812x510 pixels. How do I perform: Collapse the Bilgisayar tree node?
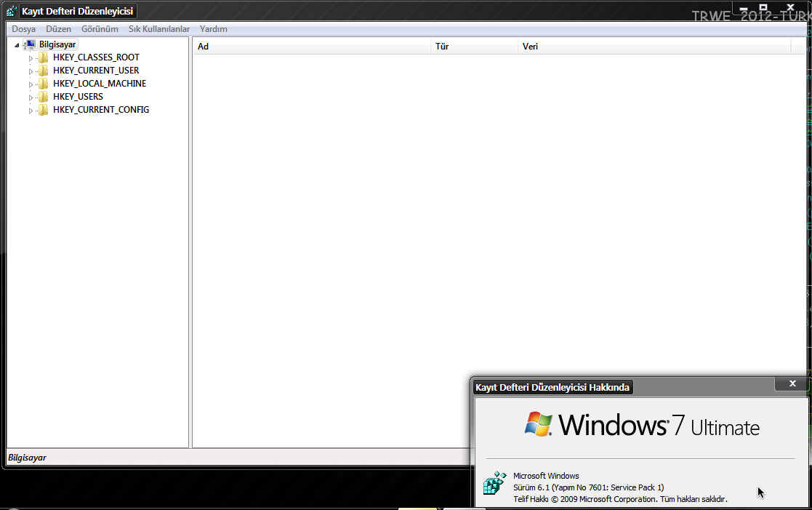click(x=17, y=45)
